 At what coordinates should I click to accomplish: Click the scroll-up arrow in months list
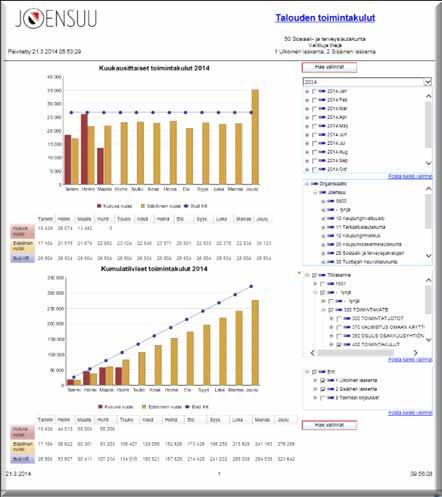tap(428, 96)
